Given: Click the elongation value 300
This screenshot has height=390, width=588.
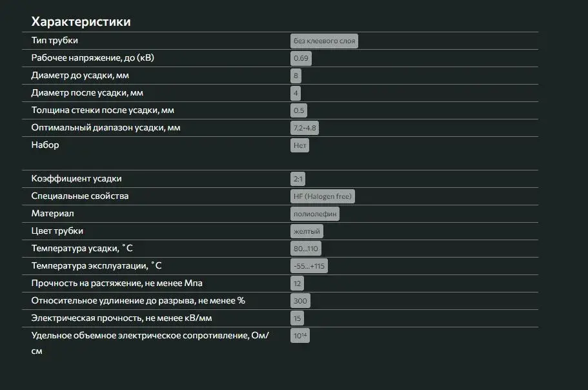Looking at the screenshot, I should pos(300,301).
